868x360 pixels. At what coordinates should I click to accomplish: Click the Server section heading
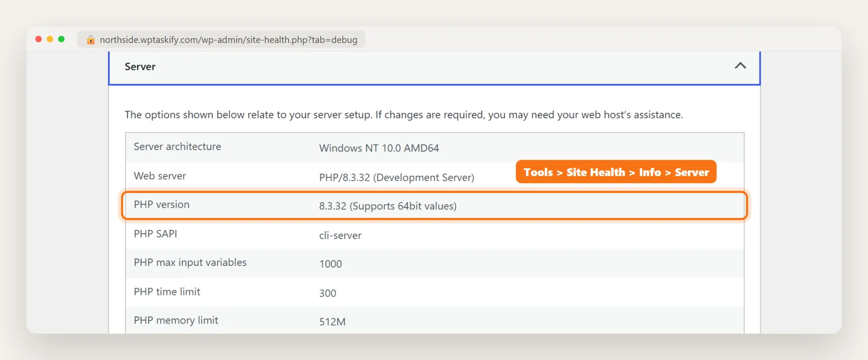140,67
